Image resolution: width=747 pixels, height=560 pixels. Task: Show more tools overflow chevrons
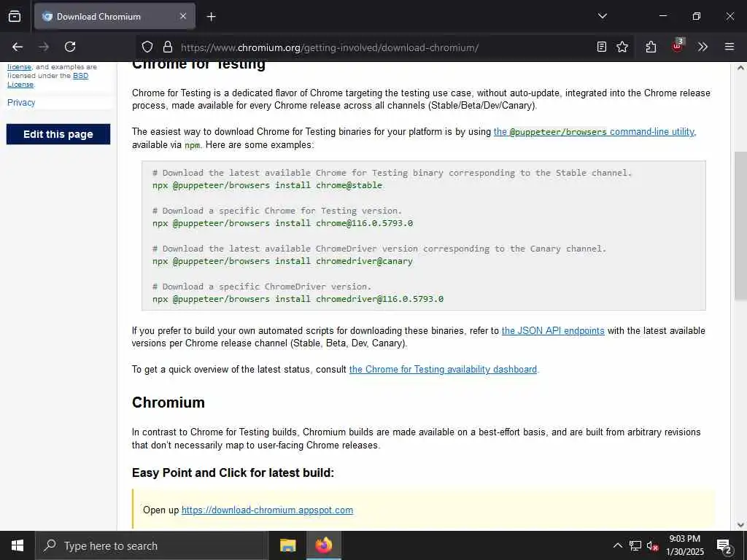click(x=703, y=47)
